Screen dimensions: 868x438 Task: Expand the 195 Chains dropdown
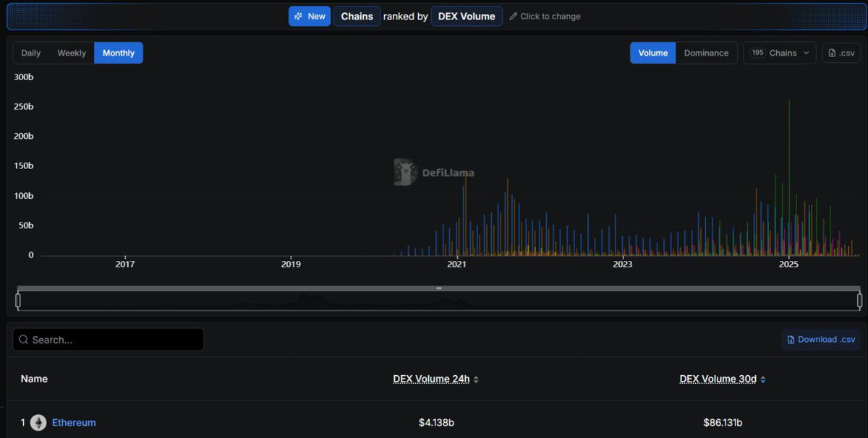click(x=780, y=53)
